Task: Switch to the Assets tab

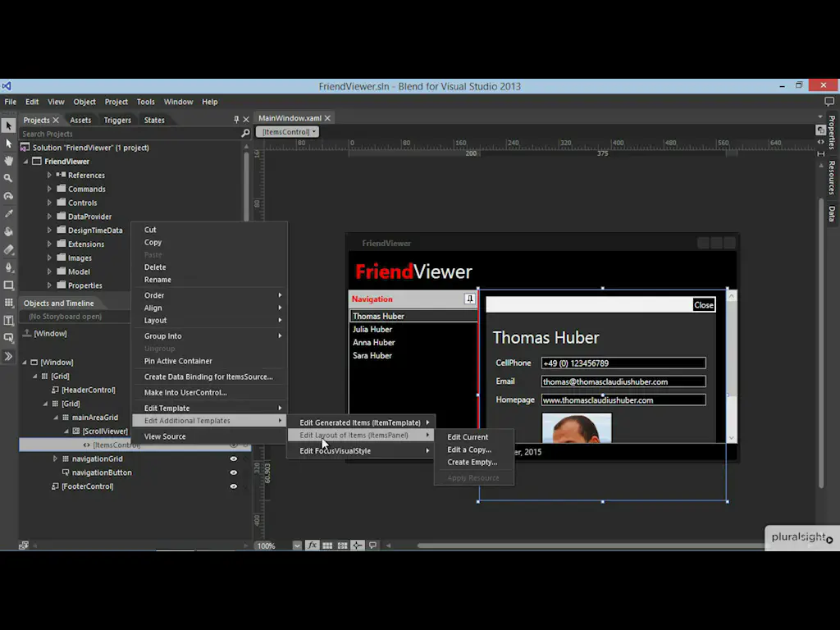Action: [x=80, y=120]
